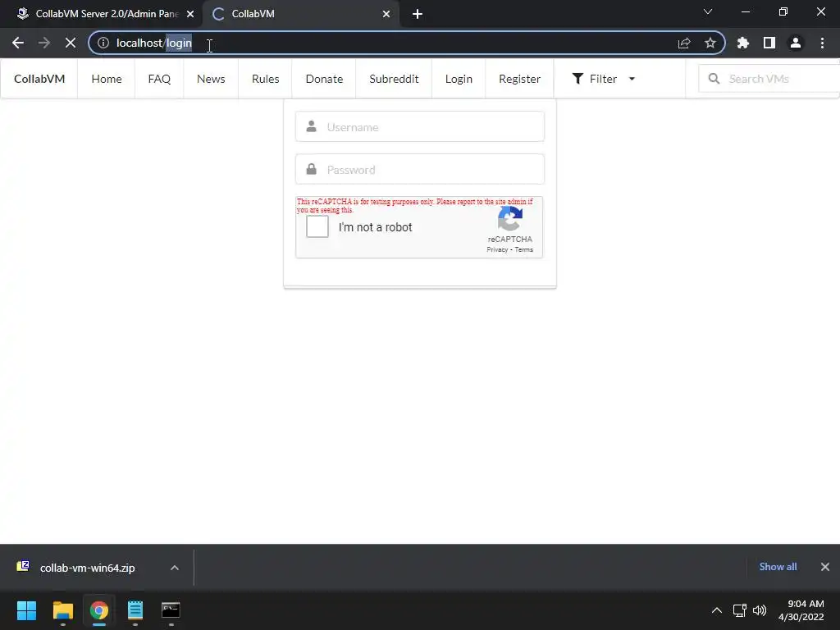Image resolution: width=840 pixels, height=630 pixels.
Task: Open the clock and date panel
Action: click(x=801, y=610)
